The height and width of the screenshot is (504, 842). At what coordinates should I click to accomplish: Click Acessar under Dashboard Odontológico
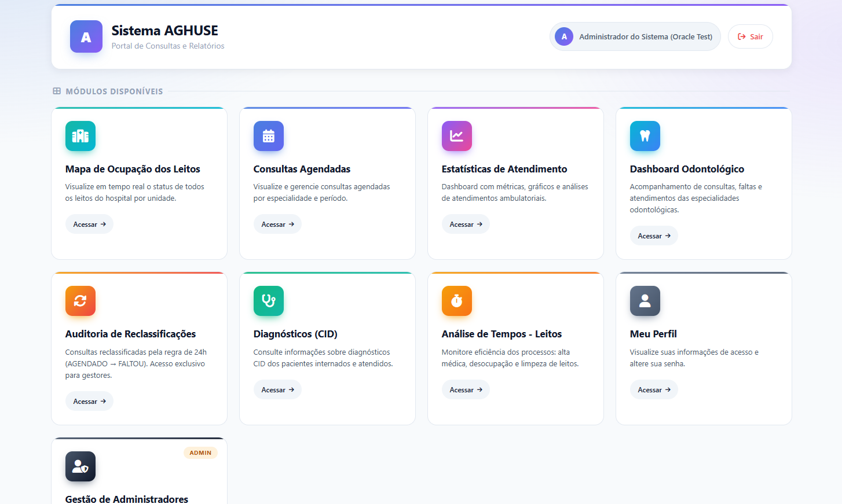pos(654,236)
